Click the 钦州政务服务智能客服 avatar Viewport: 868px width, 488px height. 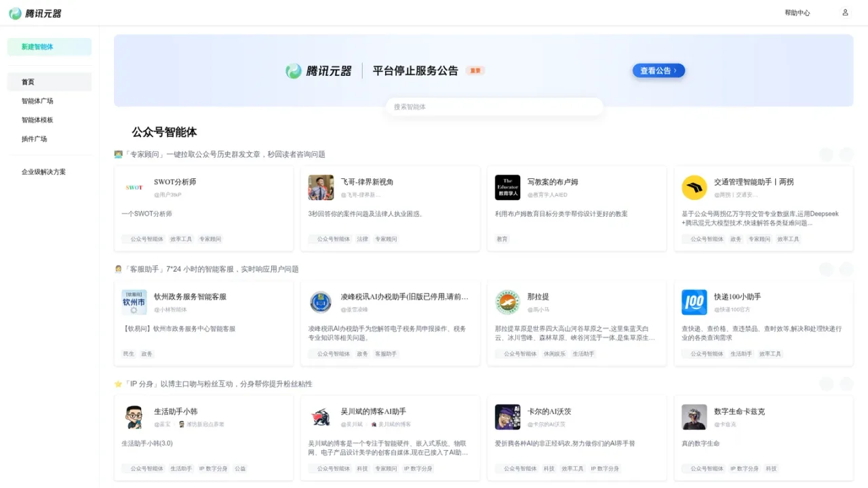(x=134, y=302)
